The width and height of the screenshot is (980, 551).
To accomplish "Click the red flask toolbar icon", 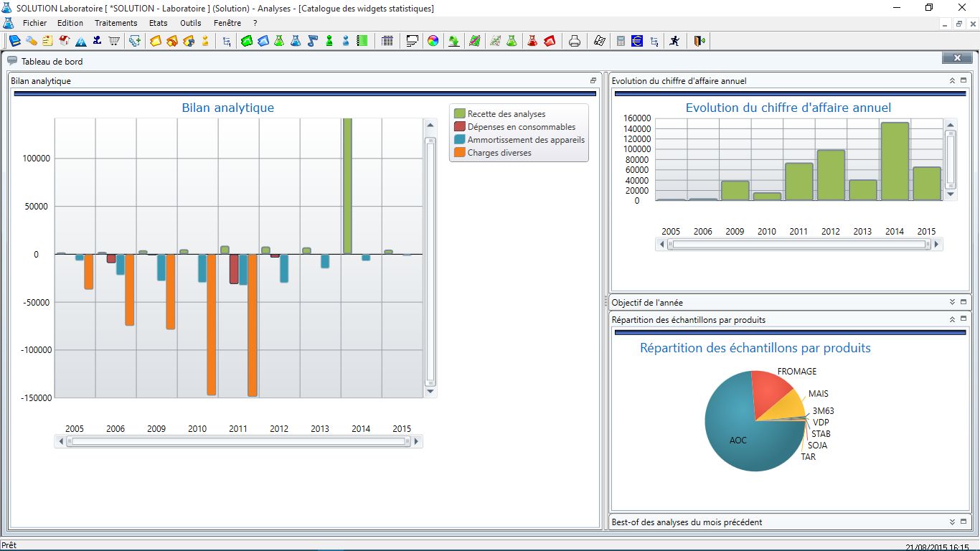I will (x=532, y=41).
